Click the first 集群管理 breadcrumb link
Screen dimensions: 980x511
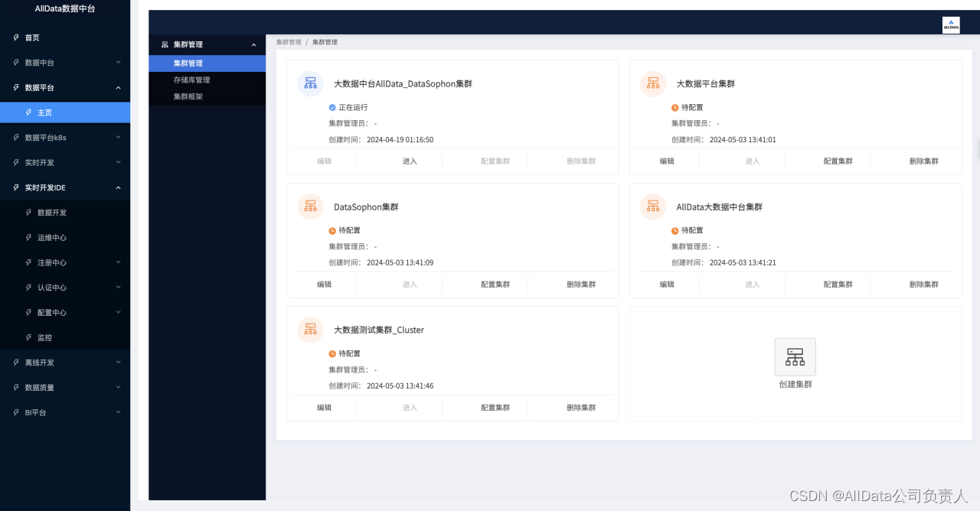[x=289, y=42]
